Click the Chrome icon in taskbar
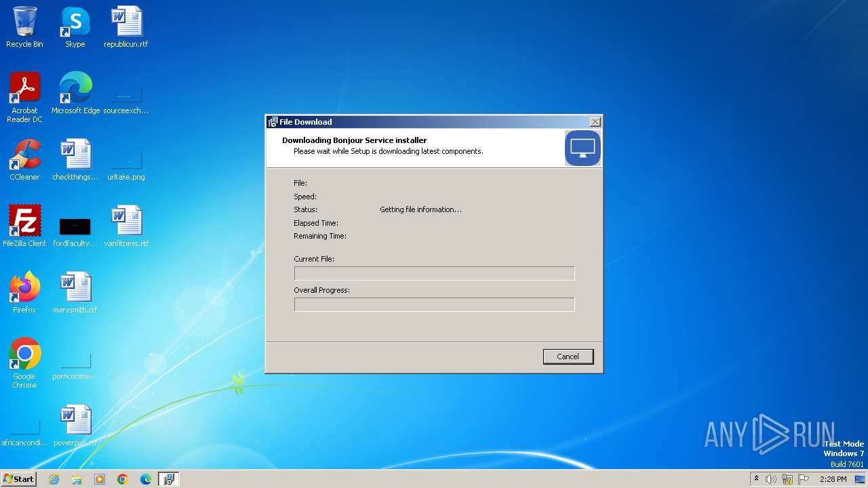The image size is (868, 488). tap(123, 479)
